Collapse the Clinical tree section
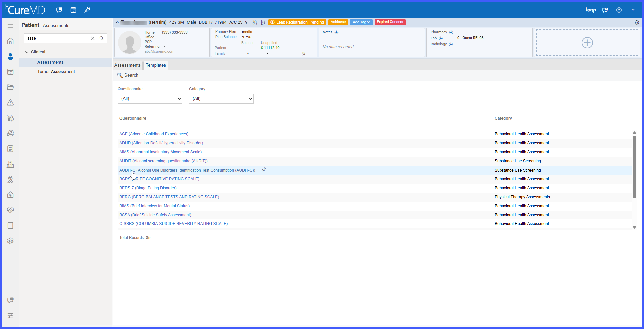The height and width of the screenshot is (329, 644). point(27,52)
